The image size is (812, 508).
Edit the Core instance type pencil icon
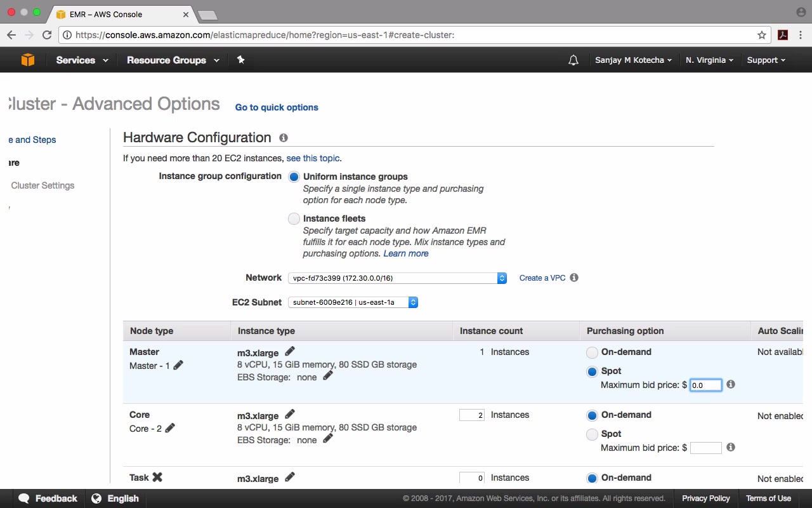click(290, 414)
